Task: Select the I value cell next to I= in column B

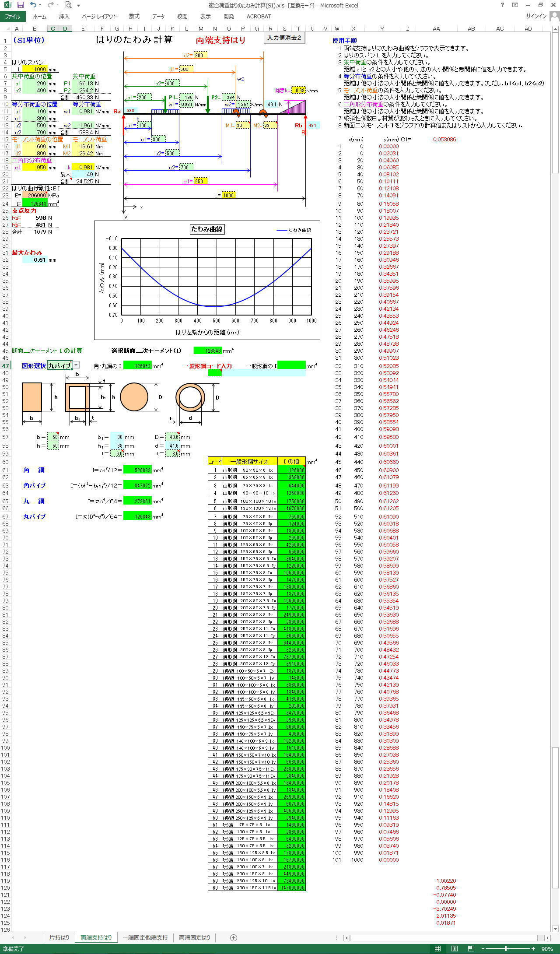Action: 35,203
